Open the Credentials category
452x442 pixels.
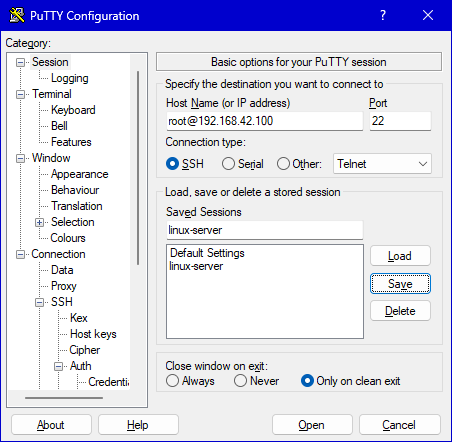click(x=109, y=382)
